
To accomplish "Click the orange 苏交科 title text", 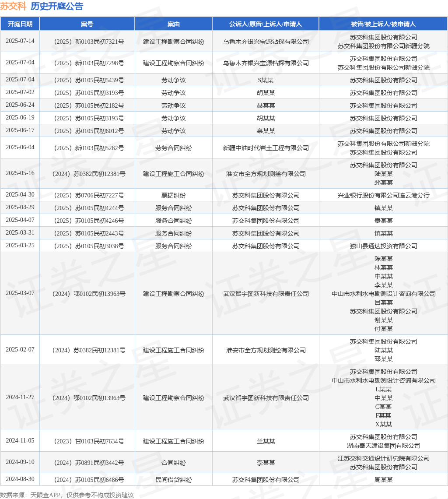I will click(x=14, y=7).
